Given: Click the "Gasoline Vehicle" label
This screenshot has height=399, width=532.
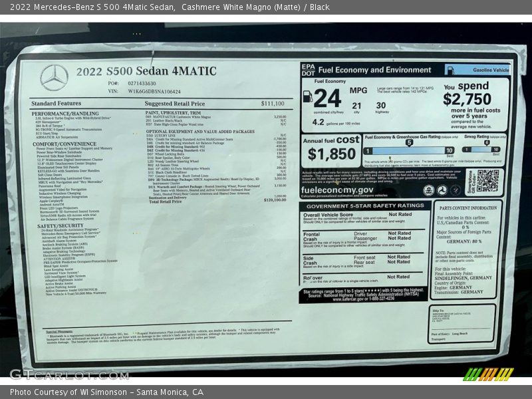Looking at the screenshot, I should click(x=491, y=70).
